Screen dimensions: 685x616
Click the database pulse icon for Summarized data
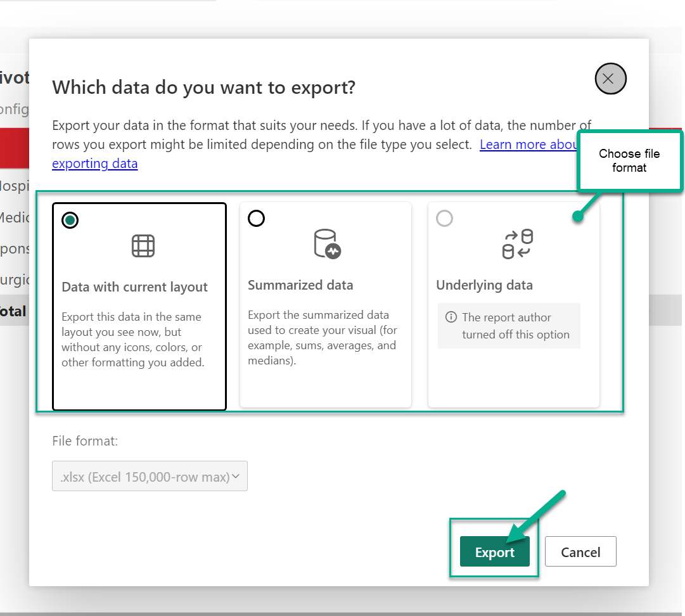pyautogui.click(x=327, y=244)
